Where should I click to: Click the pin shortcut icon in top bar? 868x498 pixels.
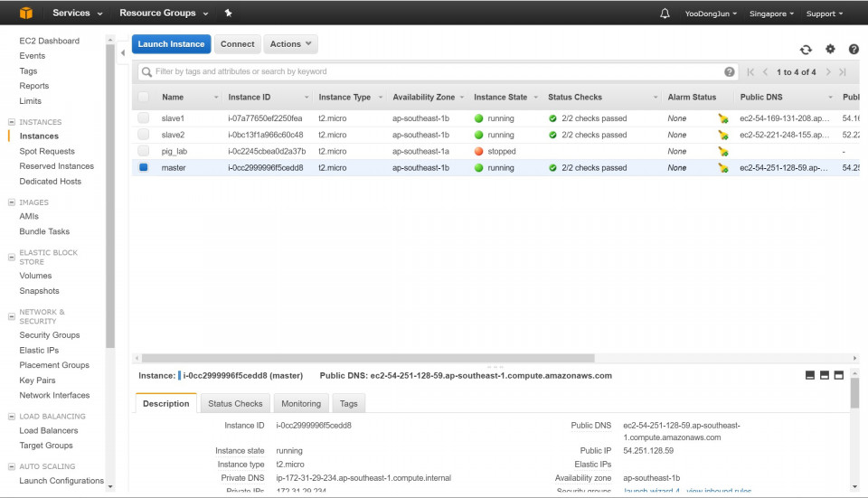(228, 13)
